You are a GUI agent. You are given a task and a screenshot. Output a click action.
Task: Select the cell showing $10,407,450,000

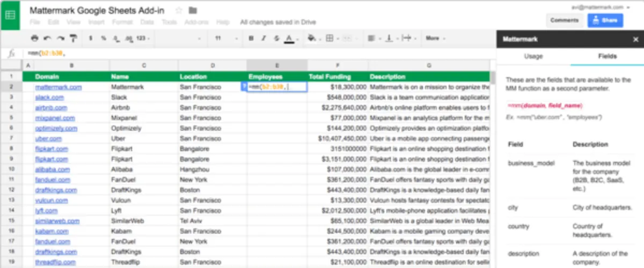pyautogui.click(x=338, y=139)
